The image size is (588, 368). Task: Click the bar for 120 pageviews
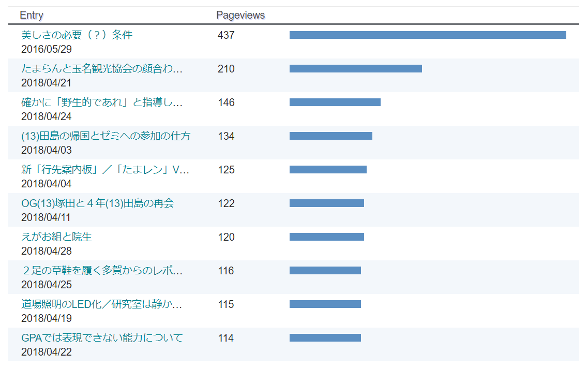(x=327, y=237)
